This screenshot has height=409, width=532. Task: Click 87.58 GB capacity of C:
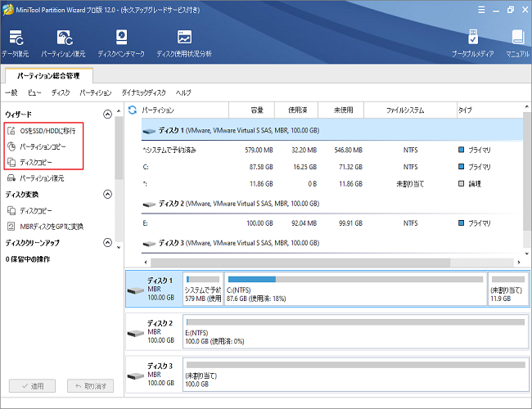[x=261, y=167]
